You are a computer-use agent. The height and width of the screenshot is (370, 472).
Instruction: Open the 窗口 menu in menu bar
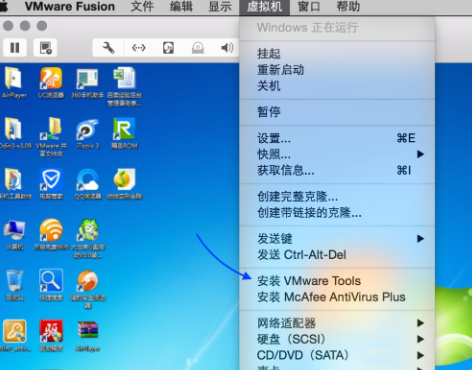[309, 7]
